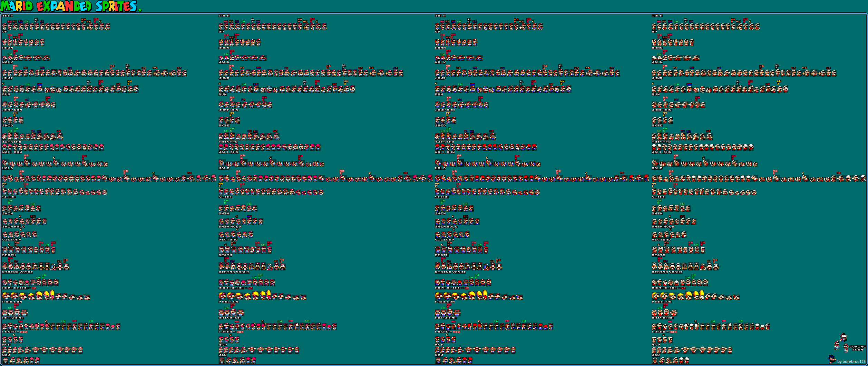
Task: Click the "by borebros123" credit text
Action: click(851, 362)
